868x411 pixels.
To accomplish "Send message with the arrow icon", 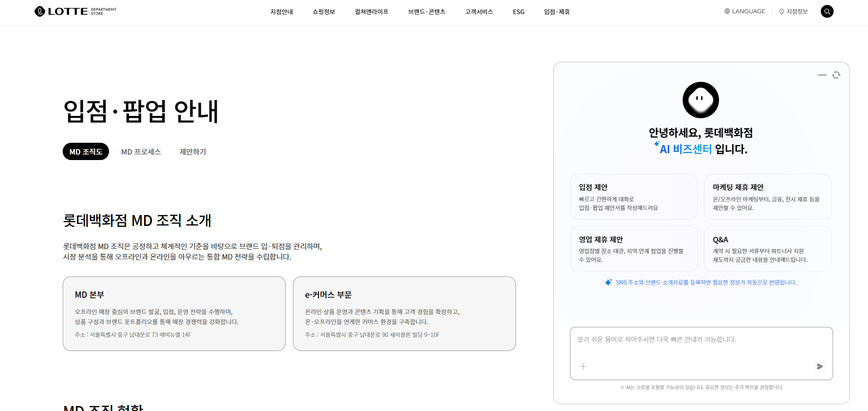I will pyautogui.click(x=820, y=366).
